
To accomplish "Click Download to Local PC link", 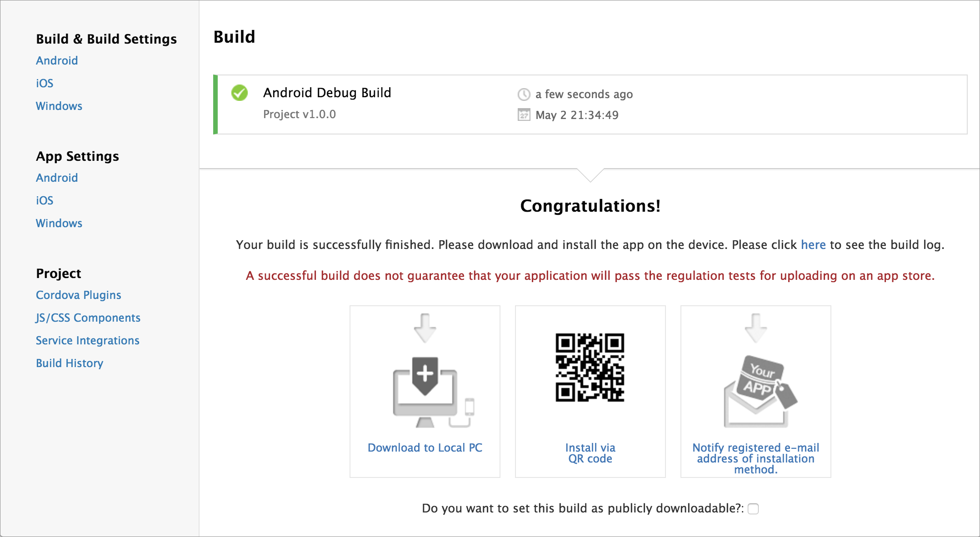I will pyautogui.click(x=425, y=447).
